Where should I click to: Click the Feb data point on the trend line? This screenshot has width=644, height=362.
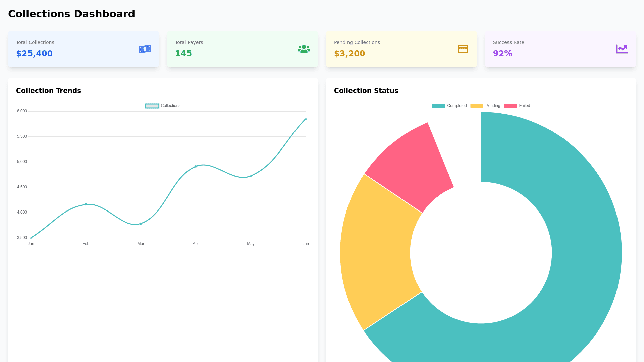(86, 204)
